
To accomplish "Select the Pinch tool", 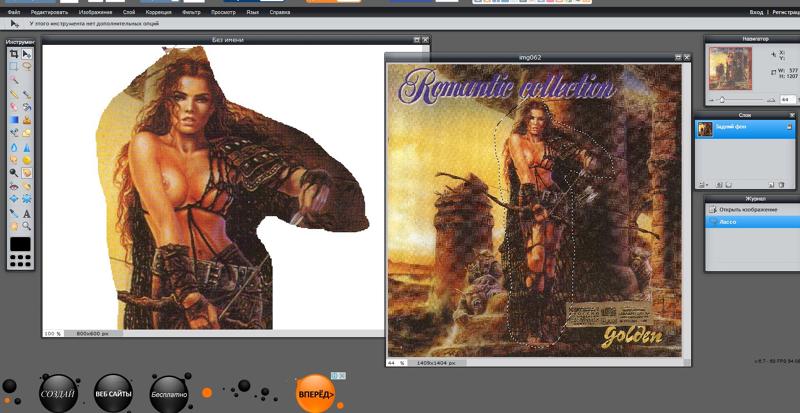I will click(27, 199).
